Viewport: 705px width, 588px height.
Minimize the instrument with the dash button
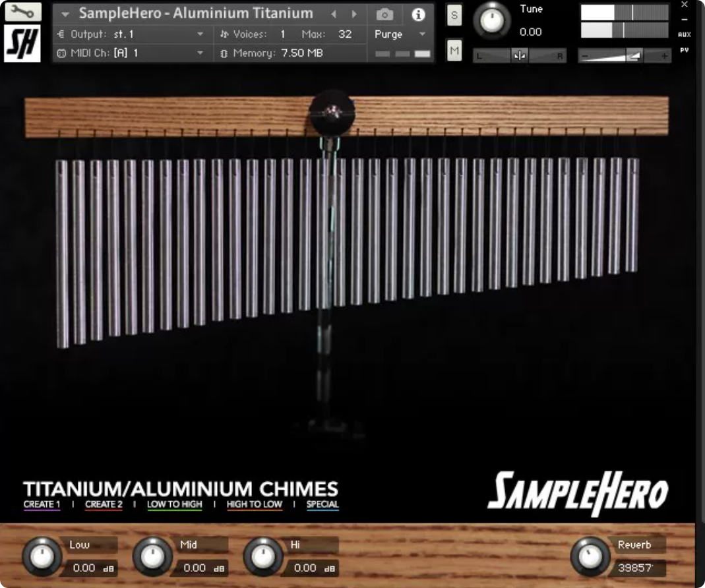click(685, 20)
